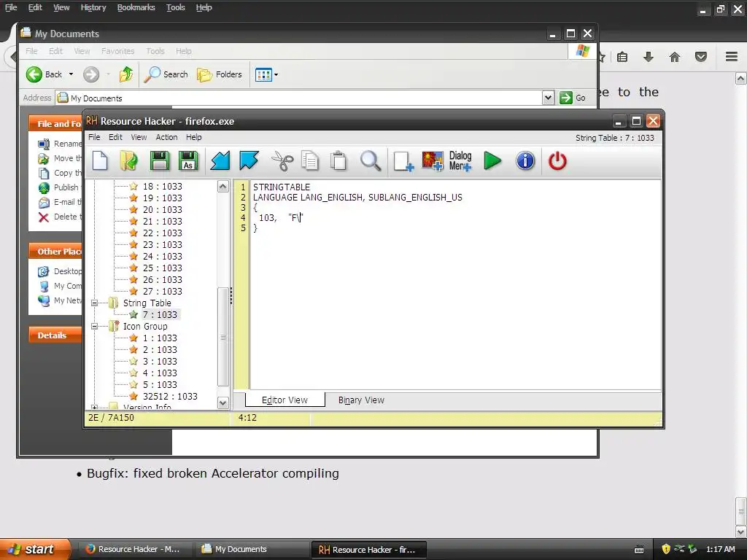Open Resource Hacker's Action menu
Screen dimensions: 747x560
point(166,137)
